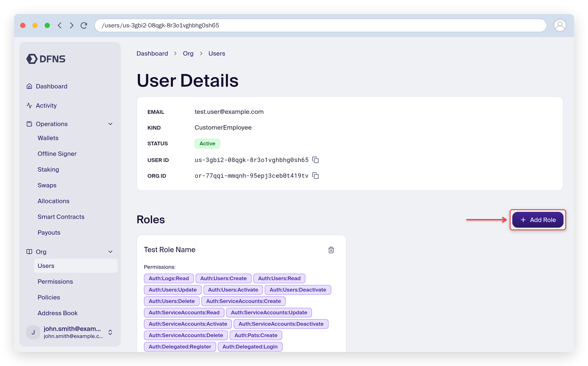Reload the page with refresh icon
588x366 pixels.
point(84,25)
